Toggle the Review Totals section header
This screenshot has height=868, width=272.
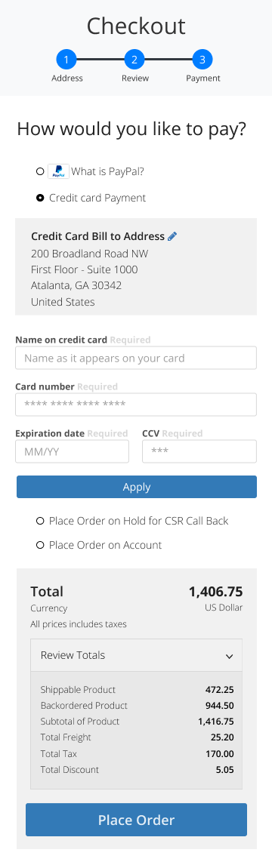(136, 655)
